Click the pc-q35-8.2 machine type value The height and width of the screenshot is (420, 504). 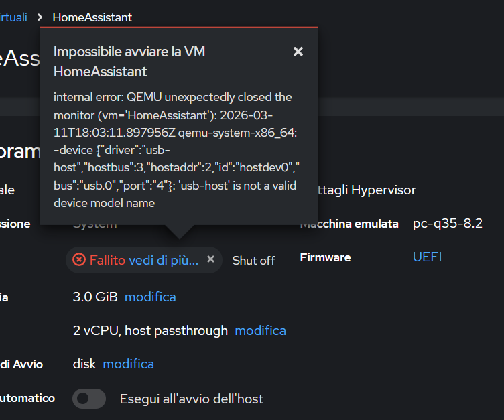tap(447, 224)
